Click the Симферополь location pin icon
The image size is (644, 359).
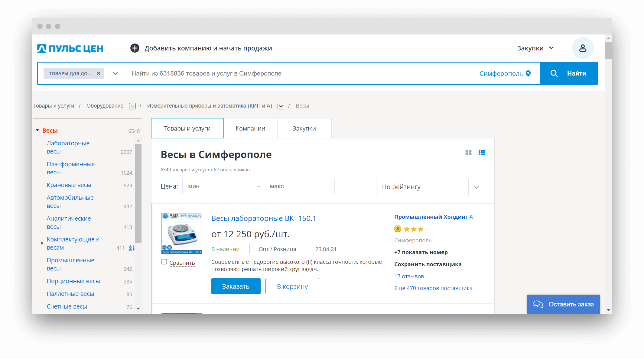click(528, 73)
